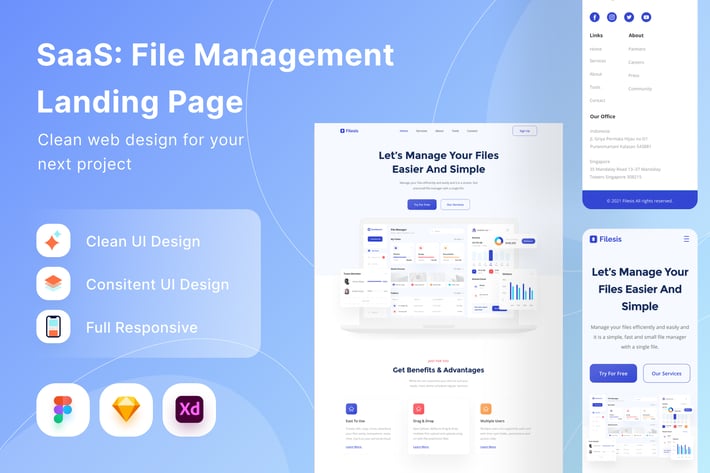Viewport: 710px width, 473px height.
Task: Click the 'Get Benefits & Advantages' heading
Action: point(438,370)
